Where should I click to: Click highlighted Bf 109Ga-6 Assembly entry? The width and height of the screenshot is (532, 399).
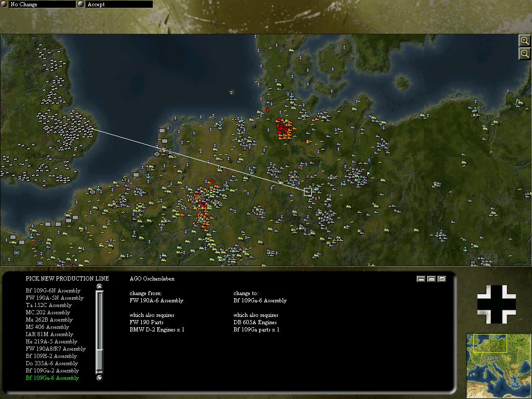point(52,378)
